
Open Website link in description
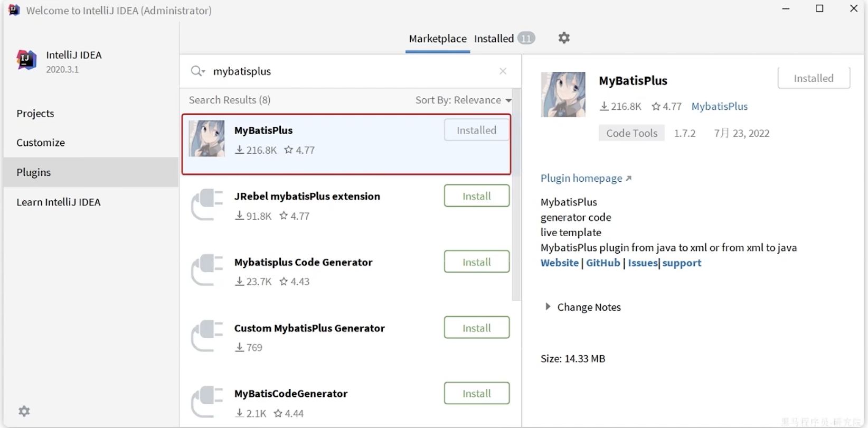point(560,263)
